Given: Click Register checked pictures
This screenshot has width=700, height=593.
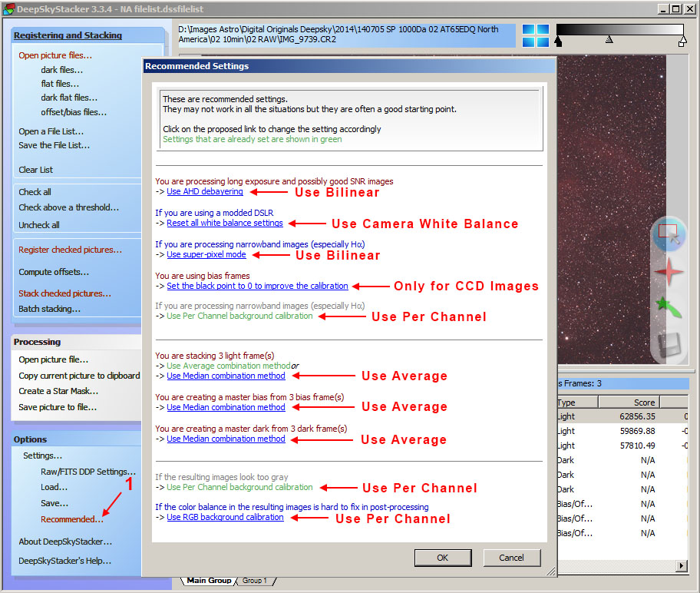Looking at the screenshot, I should click(70, 250).
